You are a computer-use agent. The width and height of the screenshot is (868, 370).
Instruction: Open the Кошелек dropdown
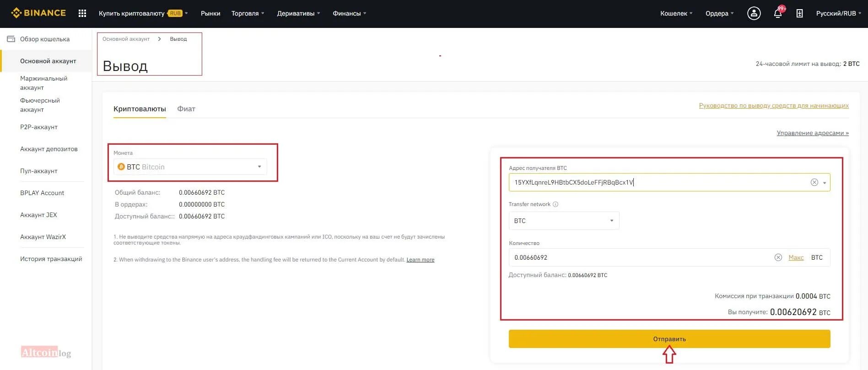point(676,13)
